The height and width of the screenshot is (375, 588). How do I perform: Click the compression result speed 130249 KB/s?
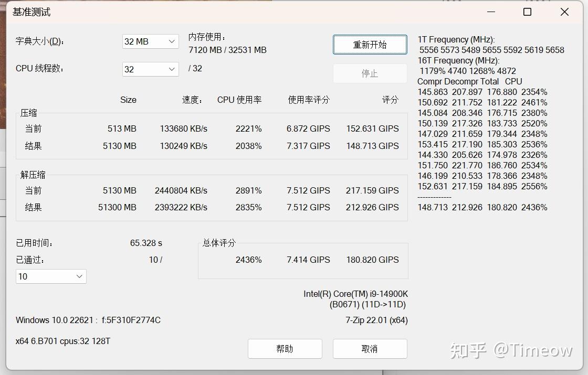[183, 146]
